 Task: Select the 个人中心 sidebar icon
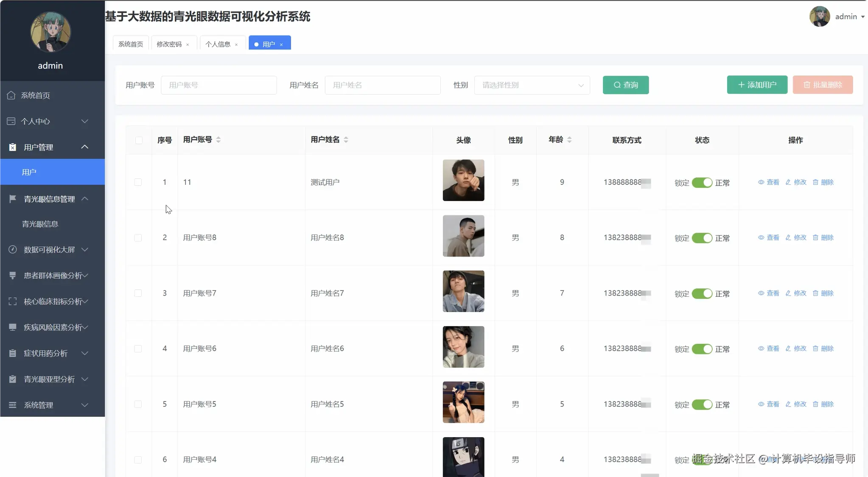11,121
